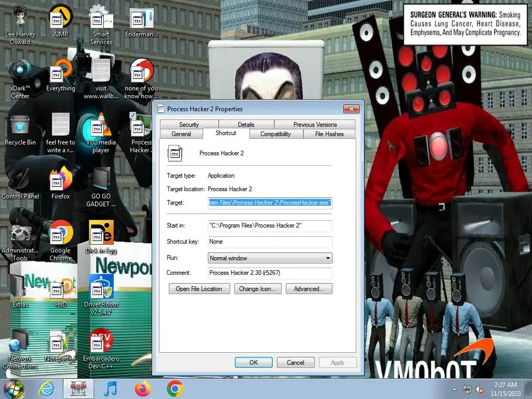Select the Firefox desktop shortcut
Image resolution: width=532 pixels, height=399 pixels.
tap(60, 183)
